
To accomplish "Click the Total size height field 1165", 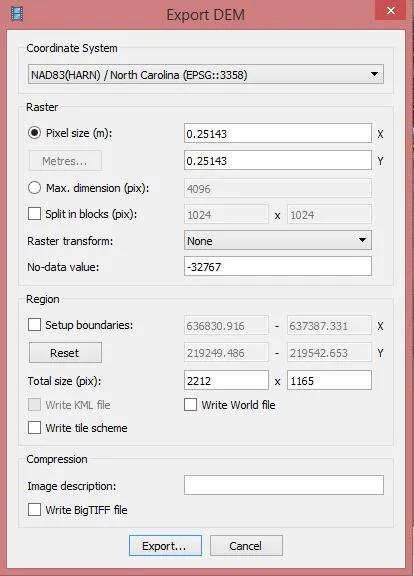I will pyautogui.click(x=329, y=380).
